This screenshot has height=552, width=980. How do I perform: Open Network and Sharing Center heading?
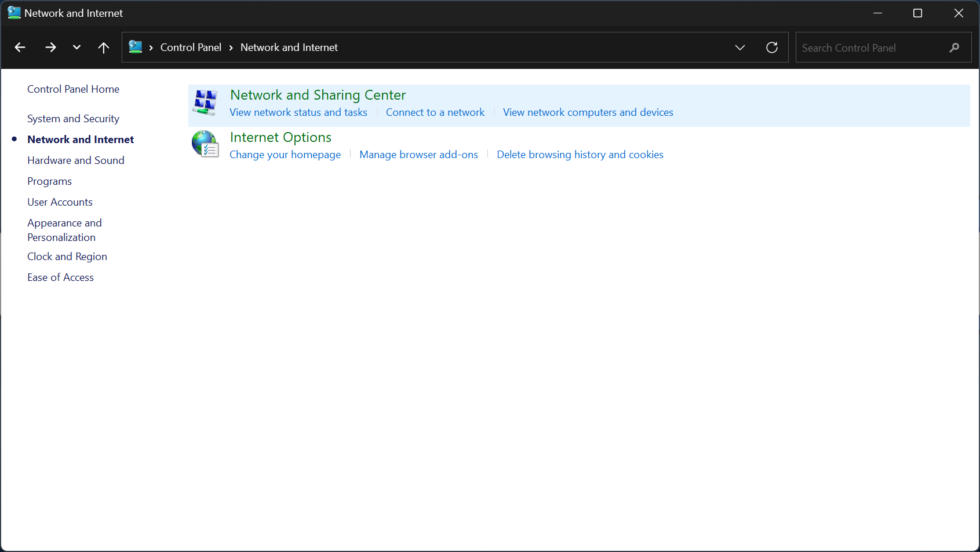click(318, 95)
